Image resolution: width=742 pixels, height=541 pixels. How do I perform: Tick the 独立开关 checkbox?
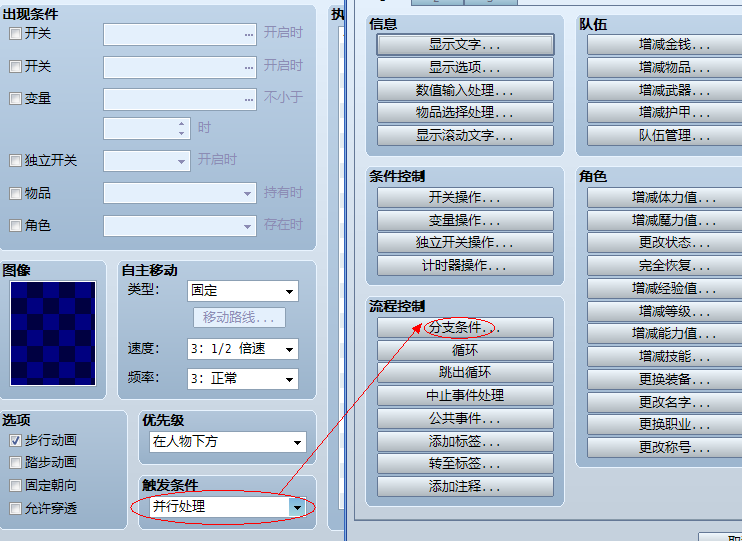[x=16, y=160]
